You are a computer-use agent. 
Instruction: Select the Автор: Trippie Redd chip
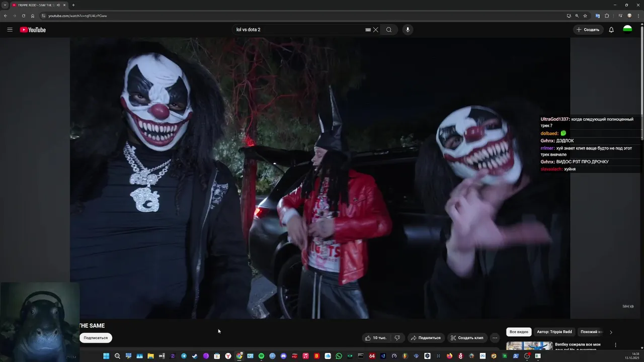[554, 332]
